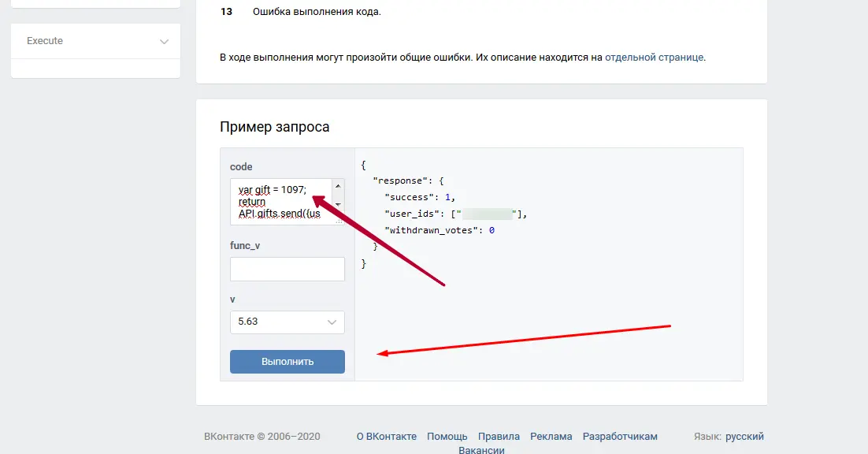The height and width of the screenshot is (454, 868).
Task: Click inside the code text area
Action: coord(280,202)
